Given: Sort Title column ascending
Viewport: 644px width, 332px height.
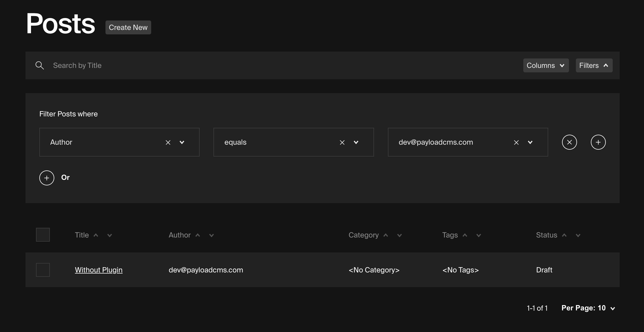Looking at the screenshot, I should click(x=96, y=235).
